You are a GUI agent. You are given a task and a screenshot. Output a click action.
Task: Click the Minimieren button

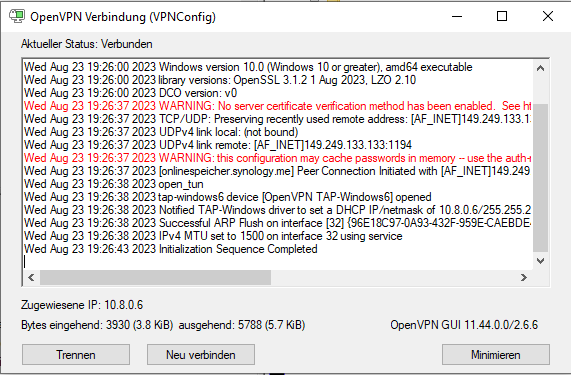(x=496, y=355)
